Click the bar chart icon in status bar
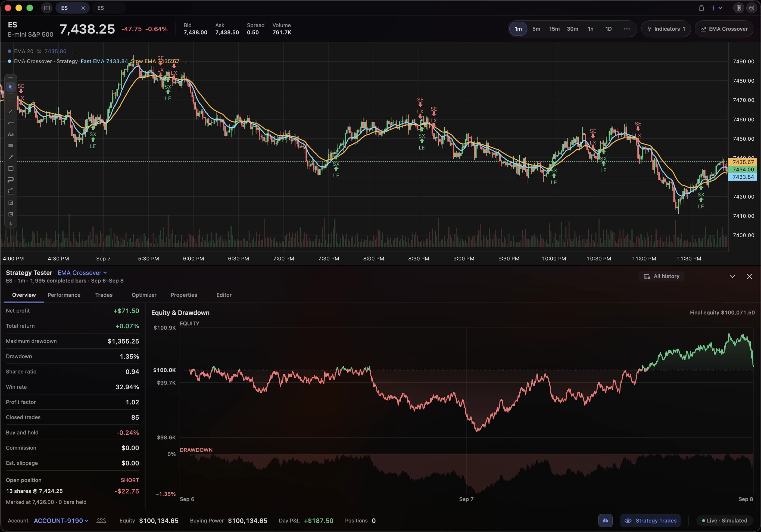This screenshot has height=532, width=761. click(605, 521)
